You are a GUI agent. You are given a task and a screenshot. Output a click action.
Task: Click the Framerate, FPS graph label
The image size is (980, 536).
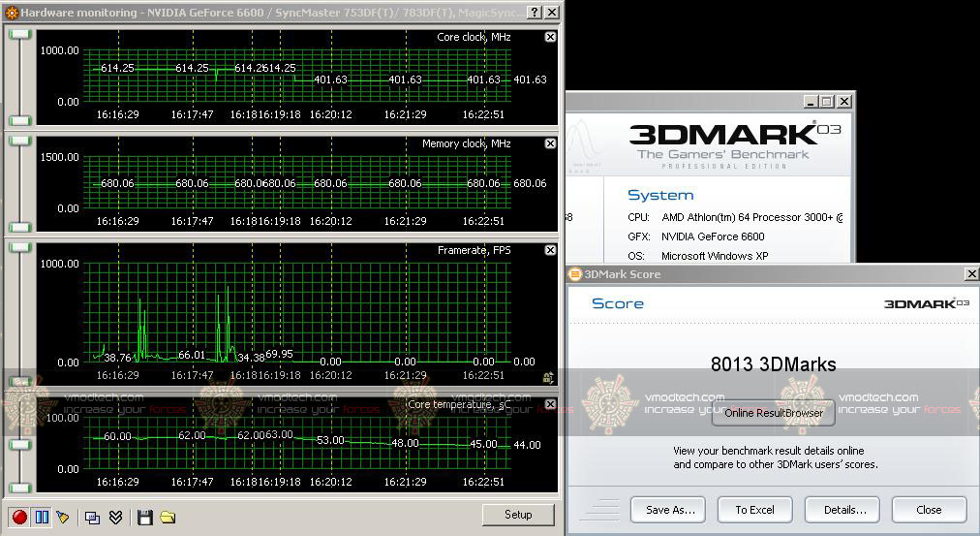point(474,250)
